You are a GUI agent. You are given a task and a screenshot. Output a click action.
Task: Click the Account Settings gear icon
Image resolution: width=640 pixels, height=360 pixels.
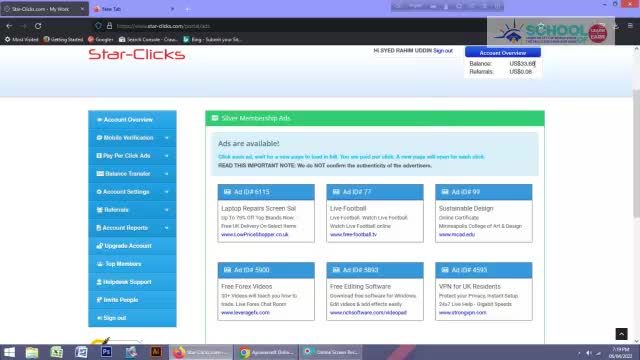[99, 192]
